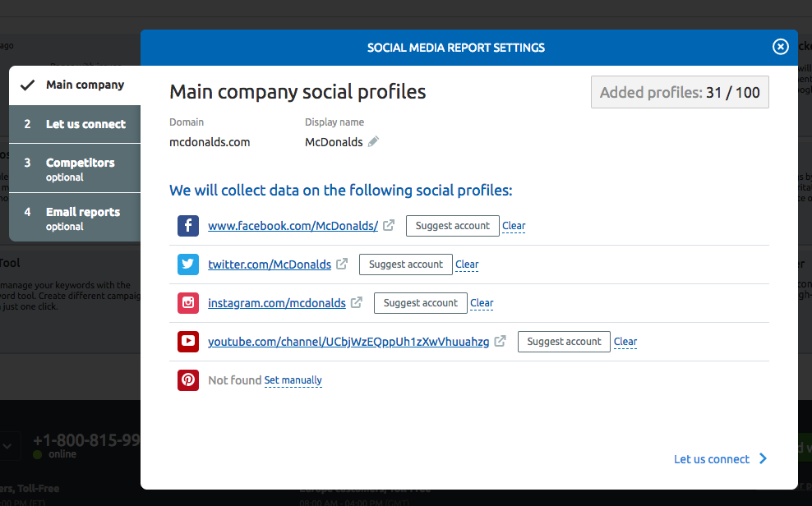Click the mcdonalds.com domain text

[210, 142]
